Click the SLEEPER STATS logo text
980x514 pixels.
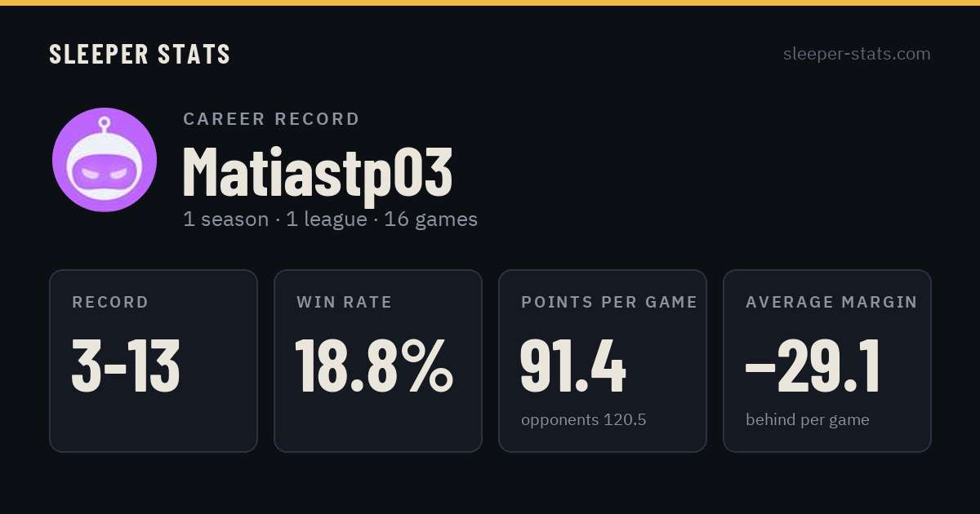click(140, 55)
